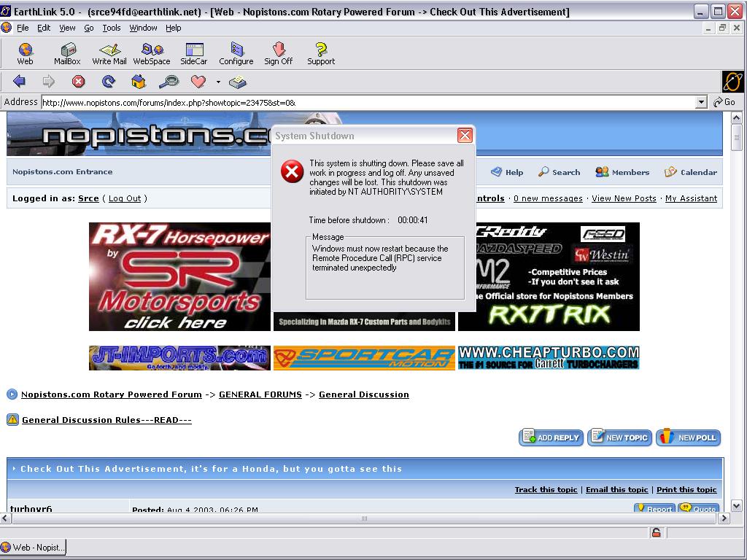
Task: Click the Sign Off icon
Action: click(278, 53)
